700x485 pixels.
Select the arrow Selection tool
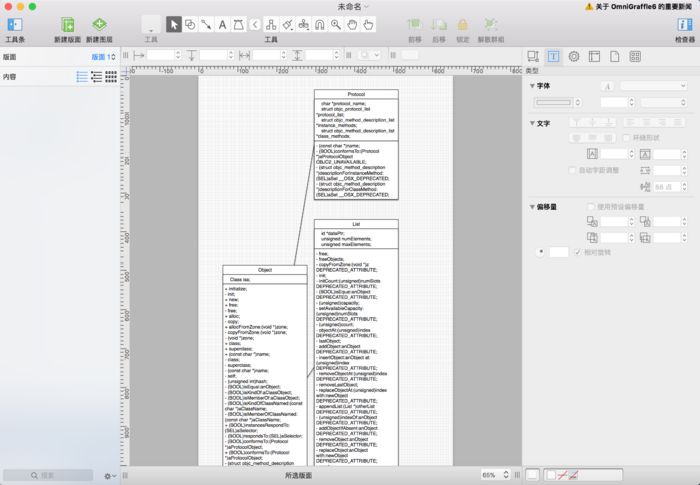tap(174, 24)
